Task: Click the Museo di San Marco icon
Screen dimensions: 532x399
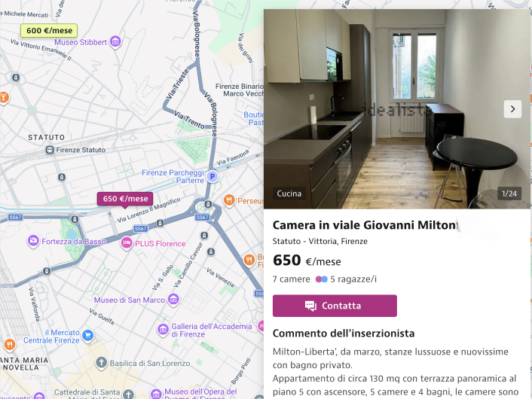Action: tap(174, 300)
